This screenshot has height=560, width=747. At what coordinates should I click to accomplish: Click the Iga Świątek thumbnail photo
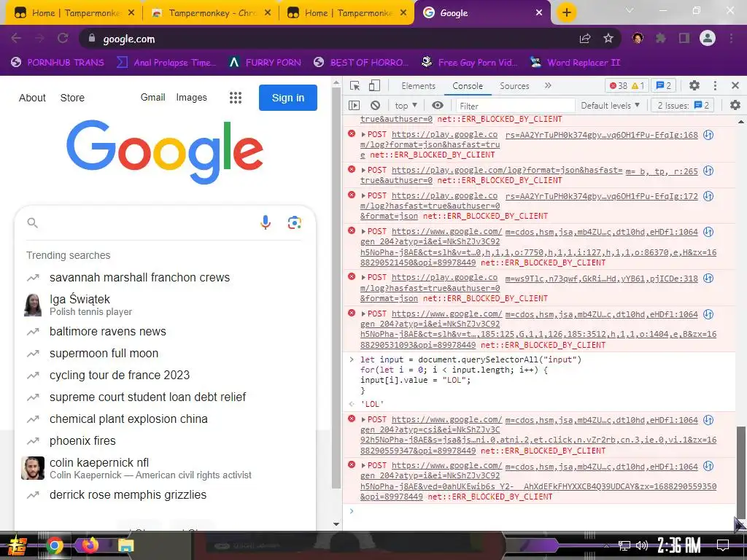(x=33, y=305)
